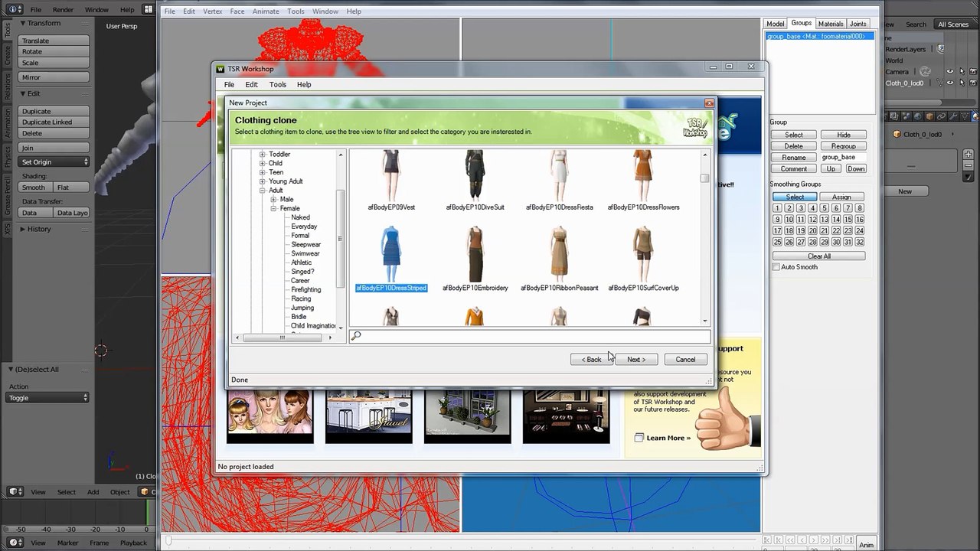This screenshot has width=980, height=551.
Task: Select Everyday category in tree
Action: (304, 227)
